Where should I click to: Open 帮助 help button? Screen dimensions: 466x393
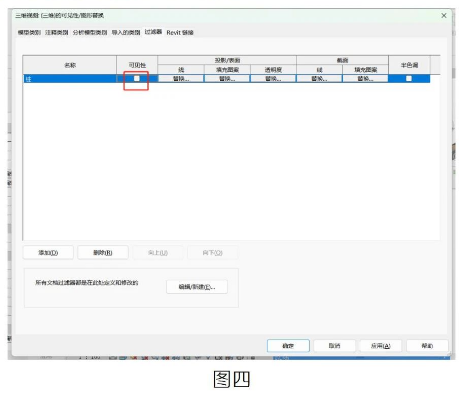pos(427,346)
